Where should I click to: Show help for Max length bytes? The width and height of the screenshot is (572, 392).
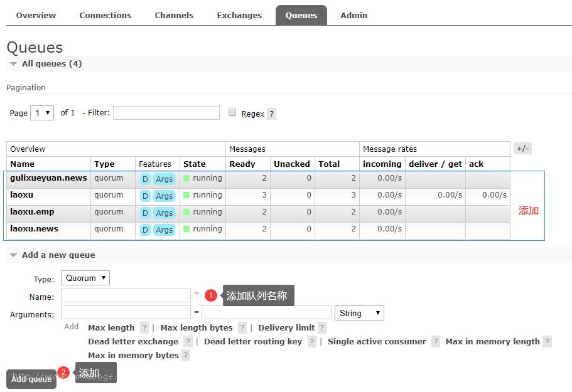click(242, 328)
